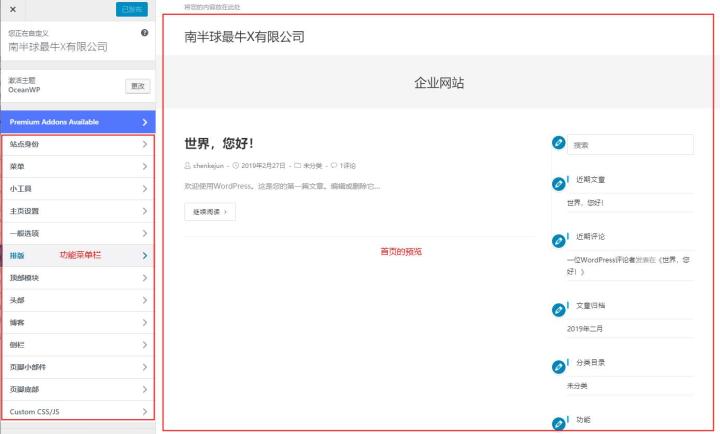Expand 顶部模块 using its chevron arrow
Screen dimensions: 720x434
145,278
